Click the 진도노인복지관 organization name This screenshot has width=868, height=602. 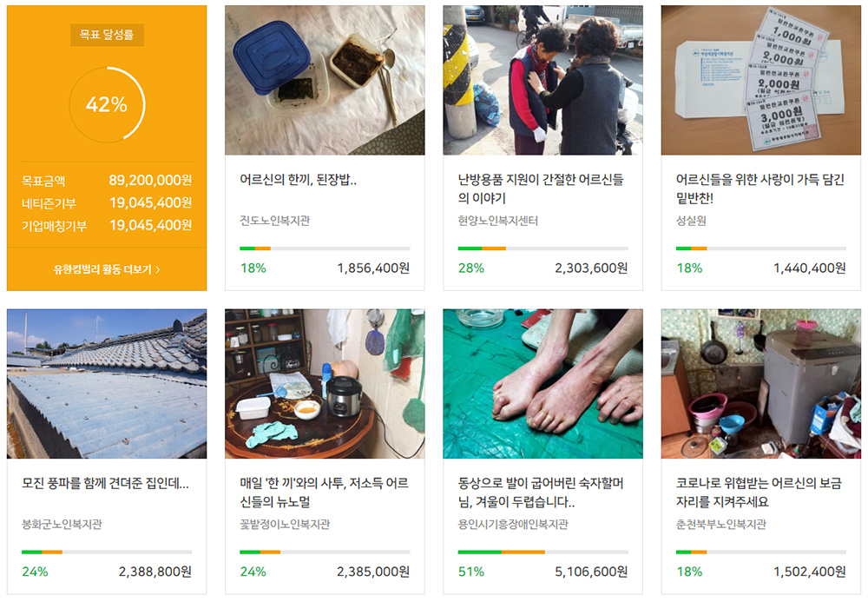tap(275, 221)
